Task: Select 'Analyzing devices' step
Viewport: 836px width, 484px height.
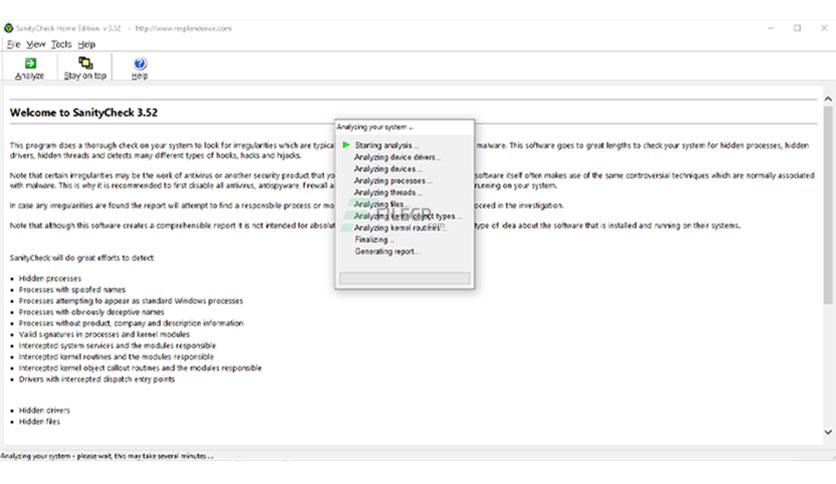Action: 388,169
